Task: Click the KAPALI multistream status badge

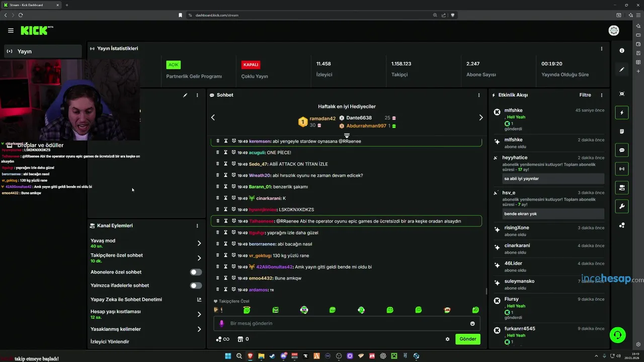Action: [x=251, y=65]
